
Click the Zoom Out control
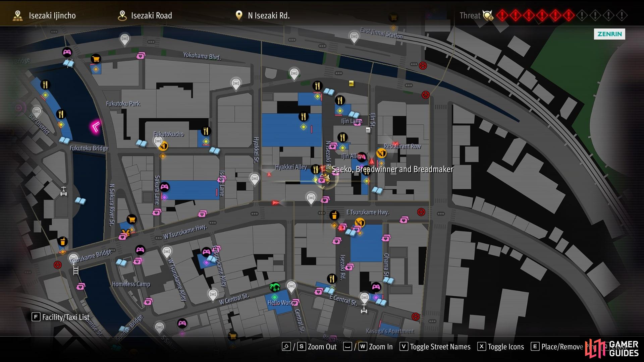coord(309,347)
